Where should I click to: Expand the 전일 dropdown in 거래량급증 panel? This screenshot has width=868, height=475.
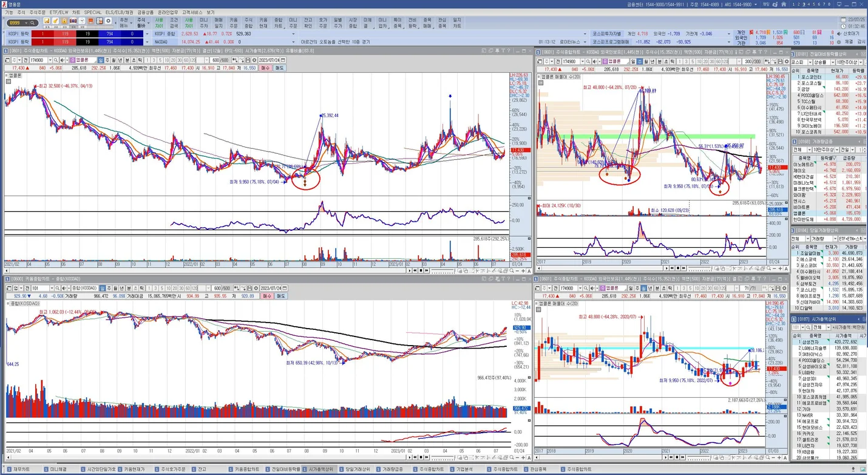852,149
